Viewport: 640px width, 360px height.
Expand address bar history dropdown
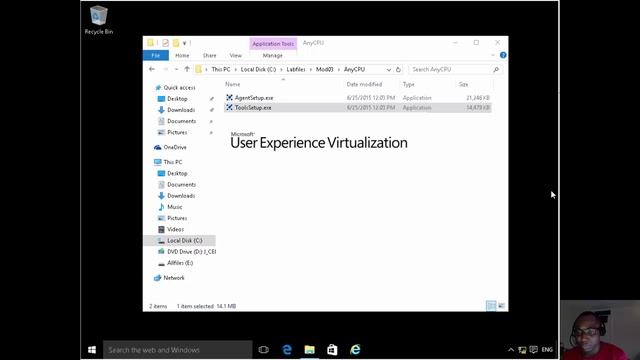(x=389, y=70)
